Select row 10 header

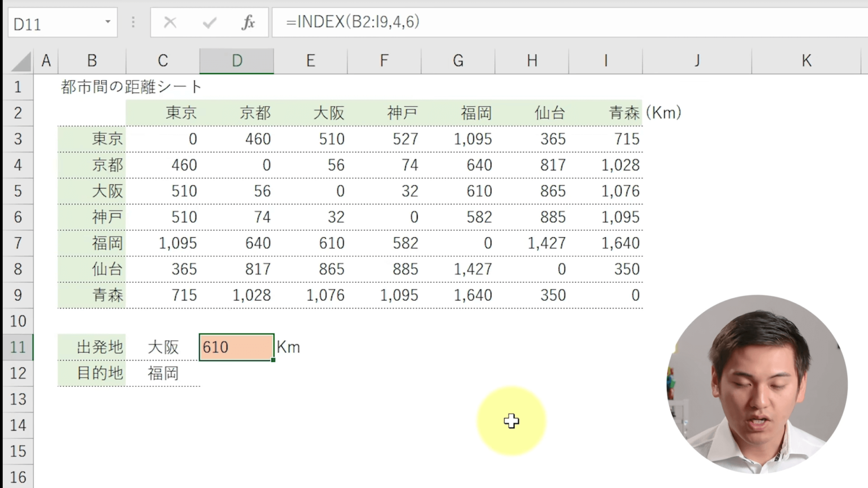(18, 321)
